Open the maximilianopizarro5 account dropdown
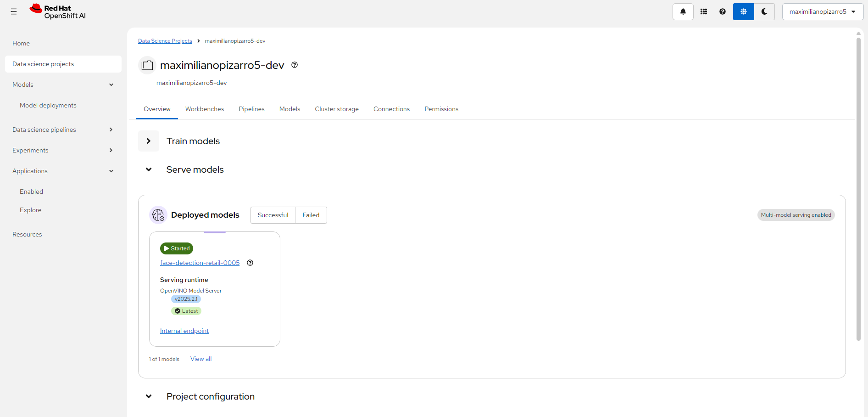Screen dimensions: 868x417 click(x=822, y=11)
